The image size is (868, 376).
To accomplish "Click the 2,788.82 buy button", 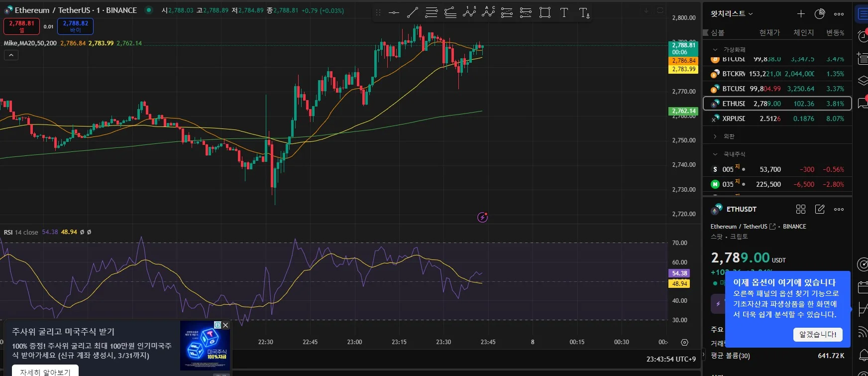I will click(x=75, y=26).
